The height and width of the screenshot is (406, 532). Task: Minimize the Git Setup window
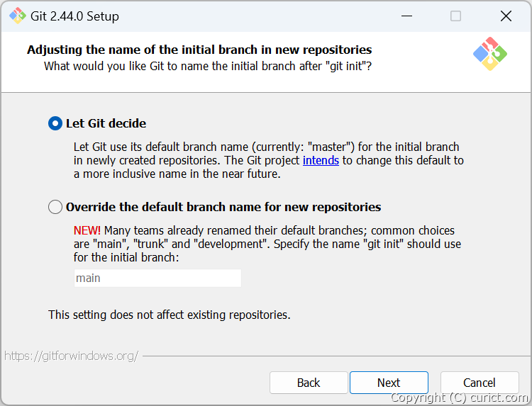tap(406, 16)
